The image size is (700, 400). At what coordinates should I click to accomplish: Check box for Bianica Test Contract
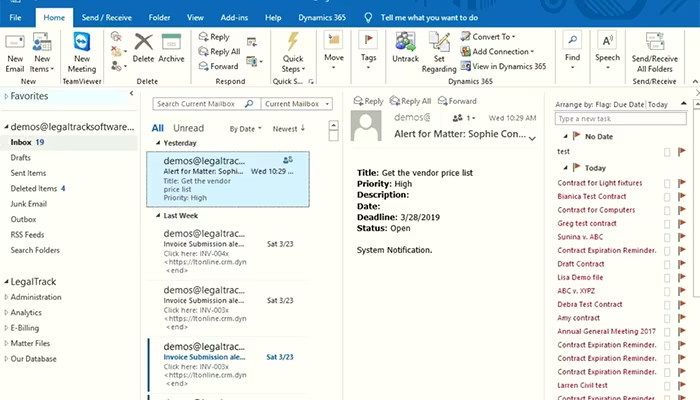[x=667, y=197]
